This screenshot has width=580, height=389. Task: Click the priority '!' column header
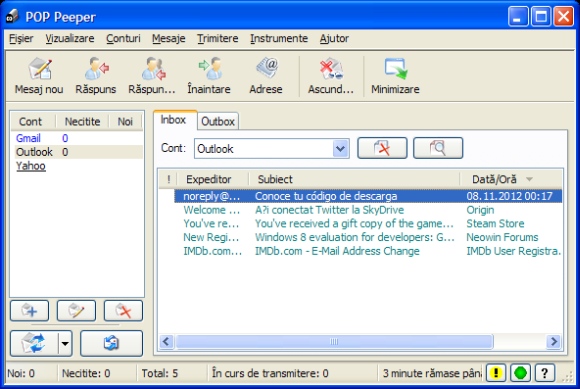[169, 179]
